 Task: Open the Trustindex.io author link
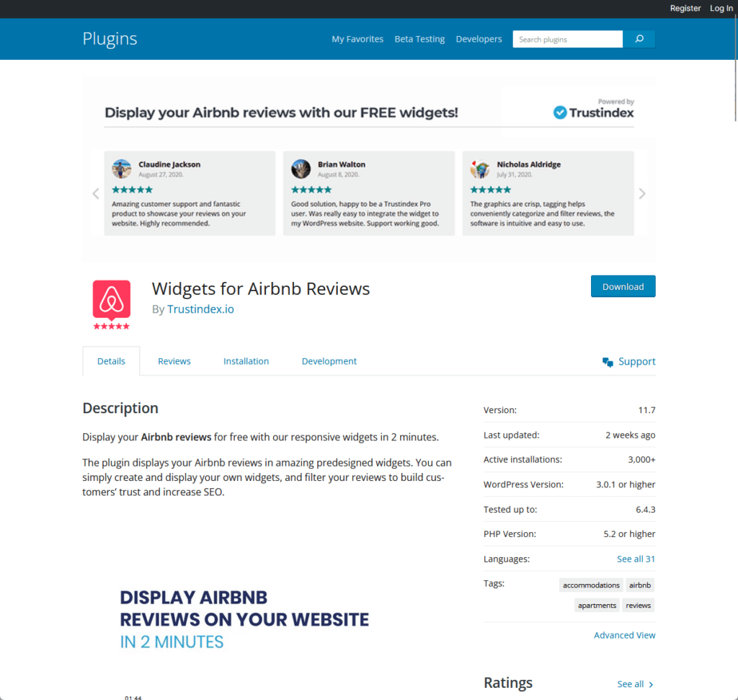point(200,309)
